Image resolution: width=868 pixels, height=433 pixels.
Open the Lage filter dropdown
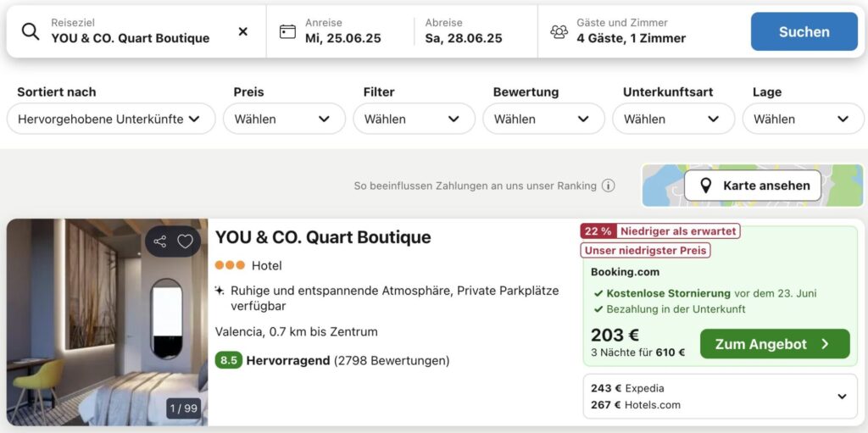pos(803,119)
